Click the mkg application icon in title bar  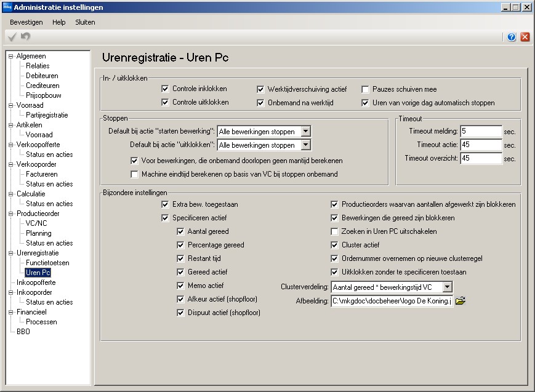click(7, 7)
